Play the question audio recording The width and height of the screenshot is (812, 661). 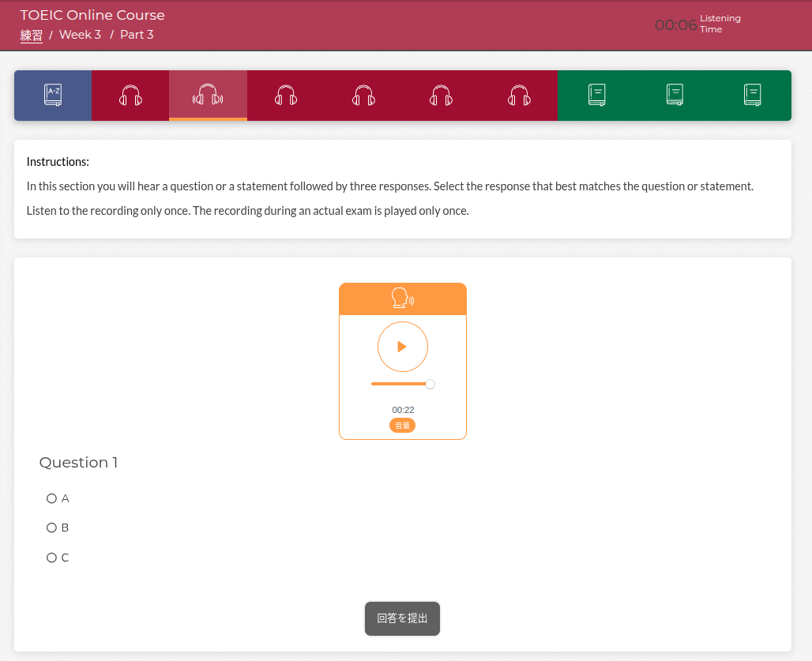(402, 347)
